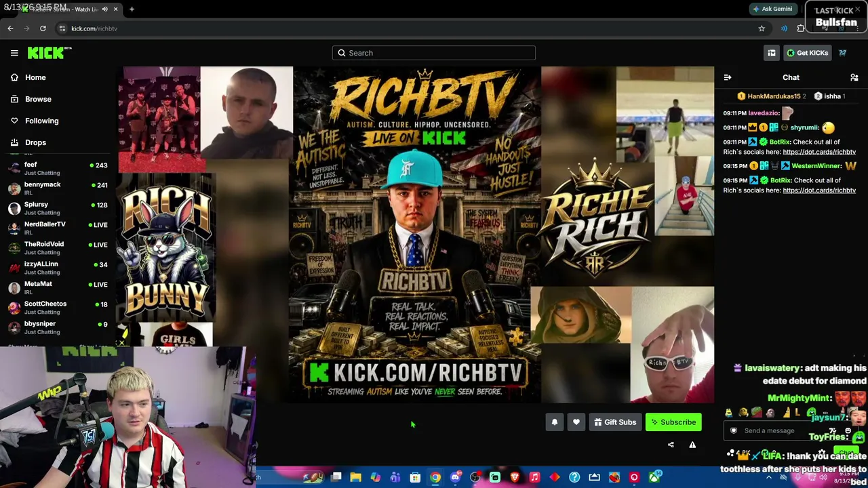Click HankMardukas15 in the chat leaderboard

pyautogui.click(x=774, y=96)
